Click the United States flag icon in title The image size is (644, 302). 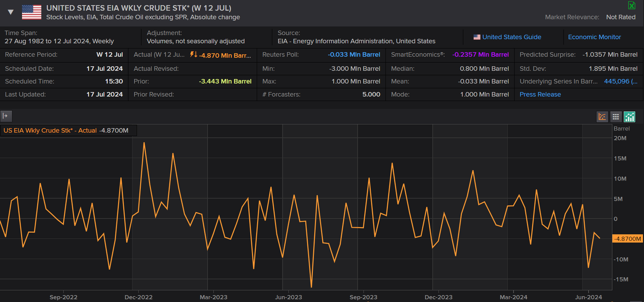click(x=31, y=12)
